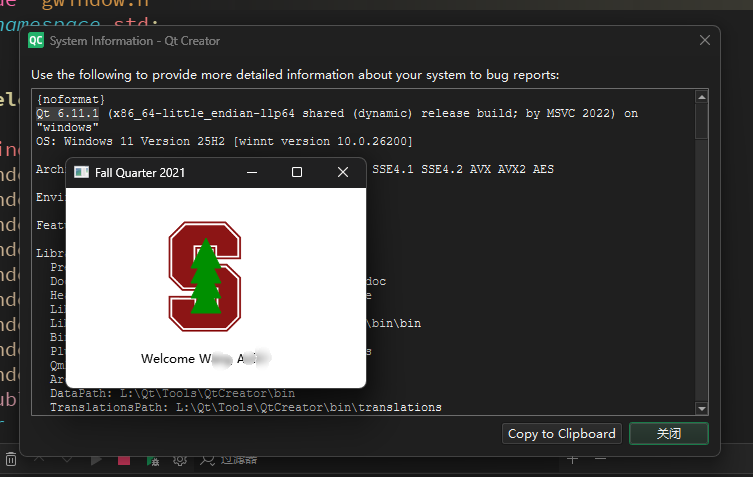This screenshot has width=753, height=477.
Task: Click the "Qt 6.11.1" highlighted text
Action: click(x=67, y=113)
